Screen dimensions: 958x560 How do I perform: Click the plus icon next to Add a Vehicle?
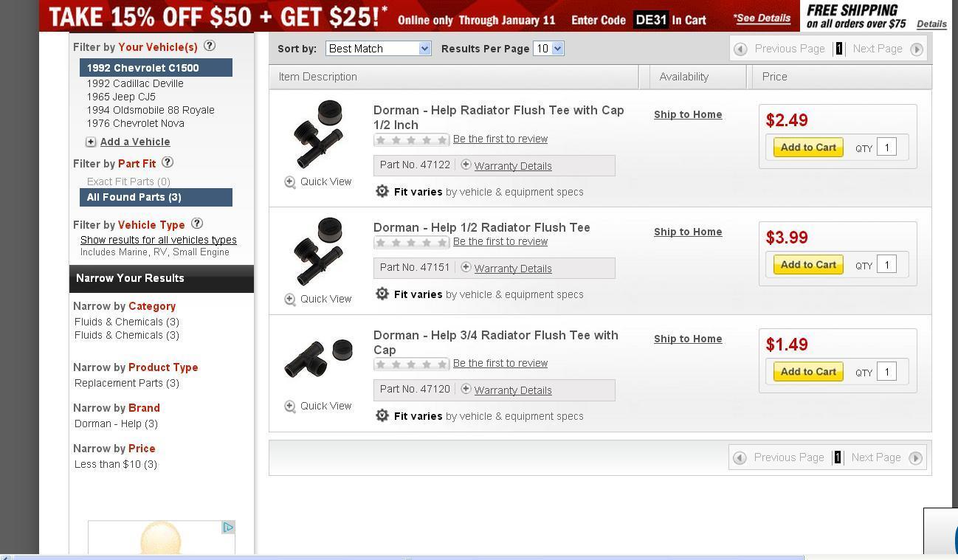click(x=91, y=142)
